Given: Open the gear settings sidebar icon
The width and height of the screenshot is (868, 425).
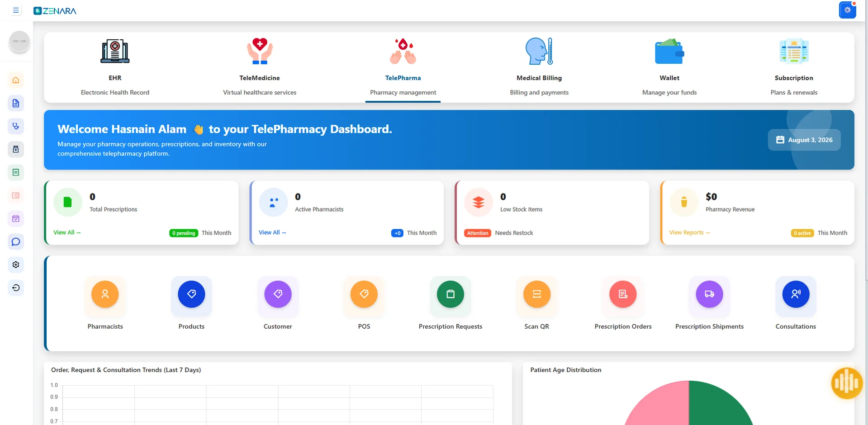Looking at the screenshot, I should pyautogui.click(x=16, y=264).
